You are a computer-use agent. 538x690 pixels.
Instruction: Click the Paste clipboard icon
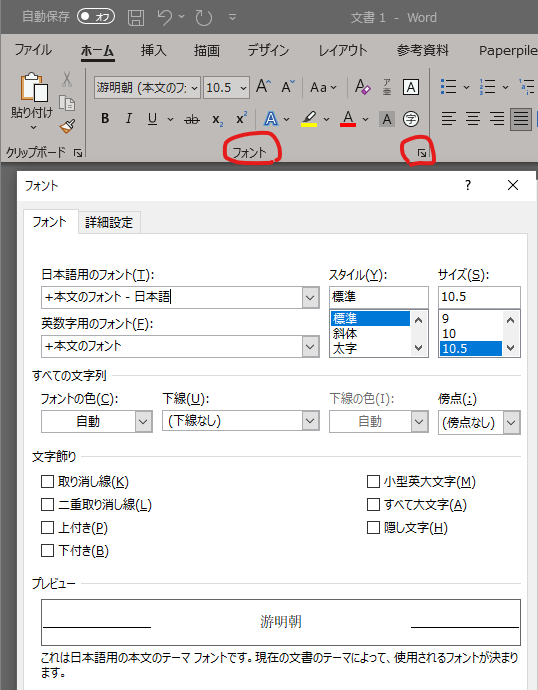point(34,88)
